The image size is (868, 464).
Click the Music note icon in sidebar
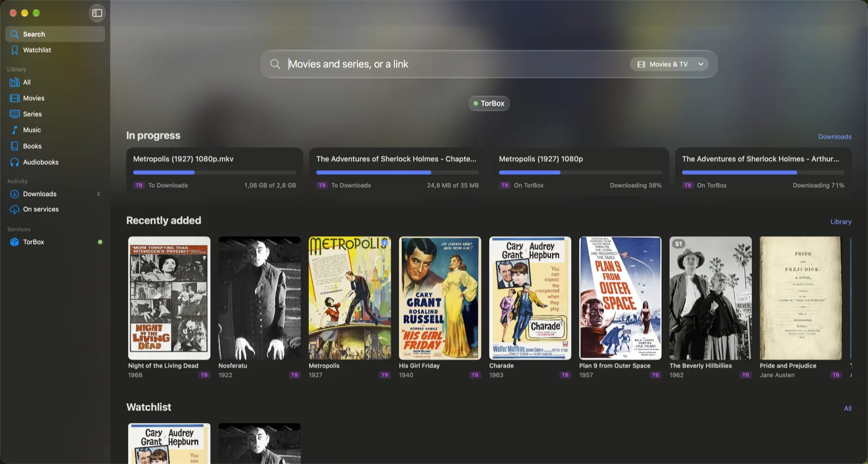15,130
